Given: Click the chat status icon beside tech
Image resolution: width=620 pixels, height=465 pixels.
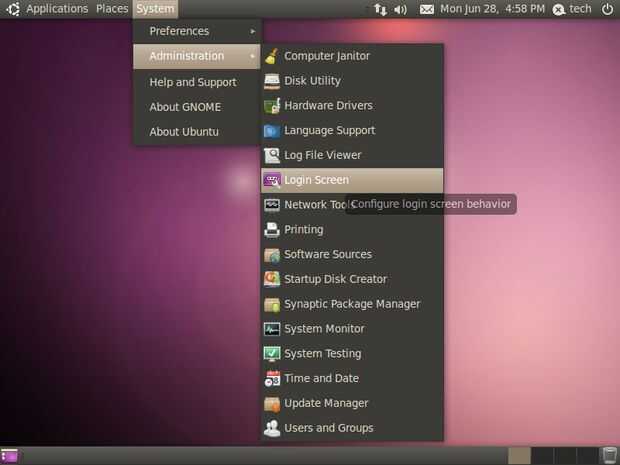Looking at the screenshot, I should pos(558,9).
